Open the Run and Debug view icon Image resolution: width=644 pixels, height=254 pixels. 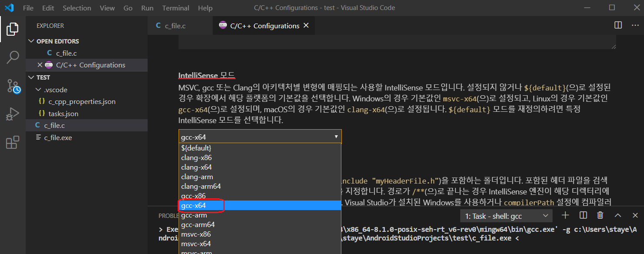(13, 114)
